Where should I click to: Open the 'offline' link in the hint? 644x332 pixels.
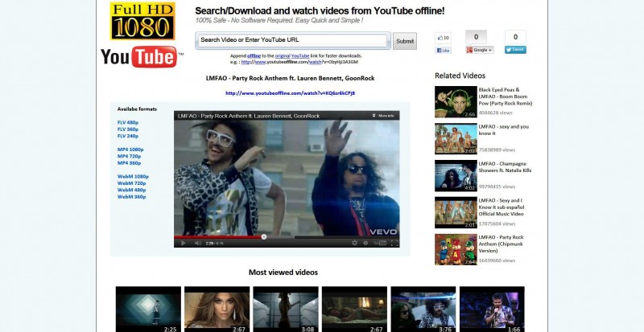coord(254,55)
